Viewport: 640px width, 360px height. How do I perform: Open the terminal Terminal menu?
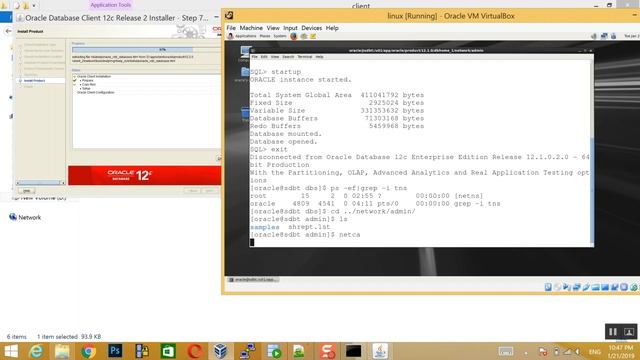(304, 57)
